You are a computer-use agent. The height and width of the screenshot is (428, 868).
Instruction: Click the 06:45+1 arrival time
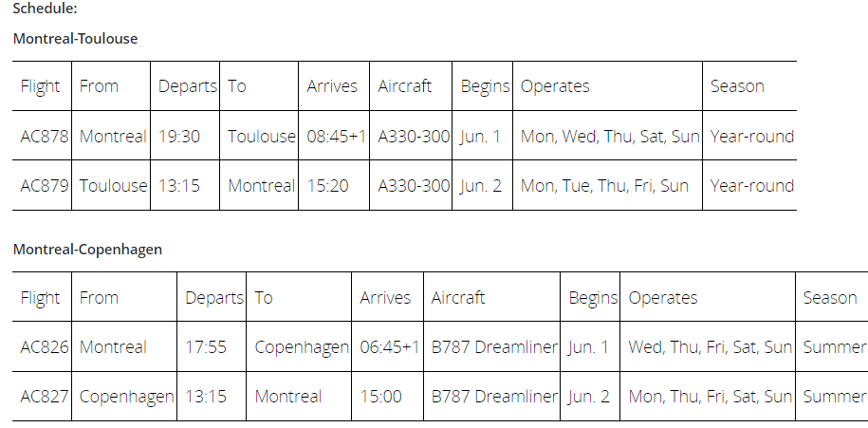(389, 347)
